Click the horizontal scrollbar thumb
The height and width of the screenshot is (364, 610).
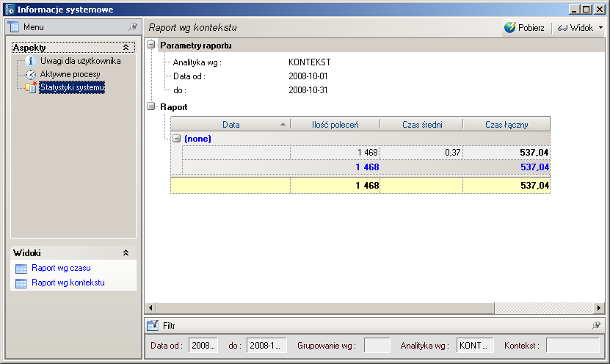325,308
